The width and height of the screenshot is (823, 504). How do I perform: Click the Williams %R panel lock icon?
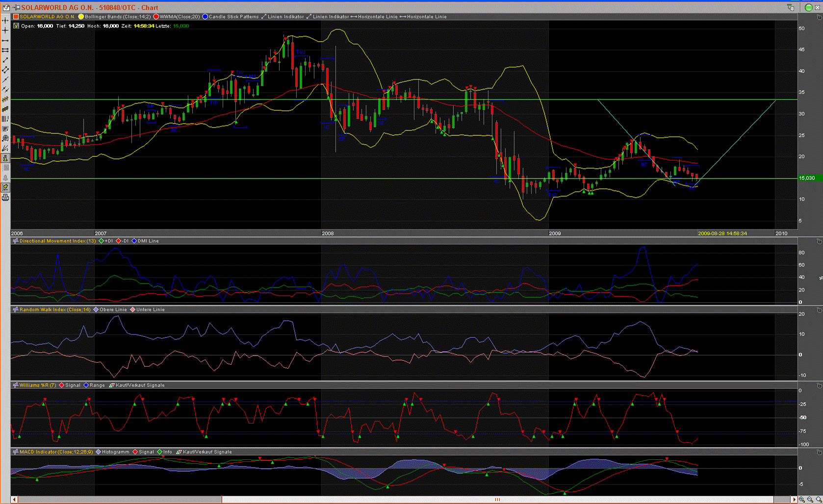pyautogui.click(x=819, y=385)
